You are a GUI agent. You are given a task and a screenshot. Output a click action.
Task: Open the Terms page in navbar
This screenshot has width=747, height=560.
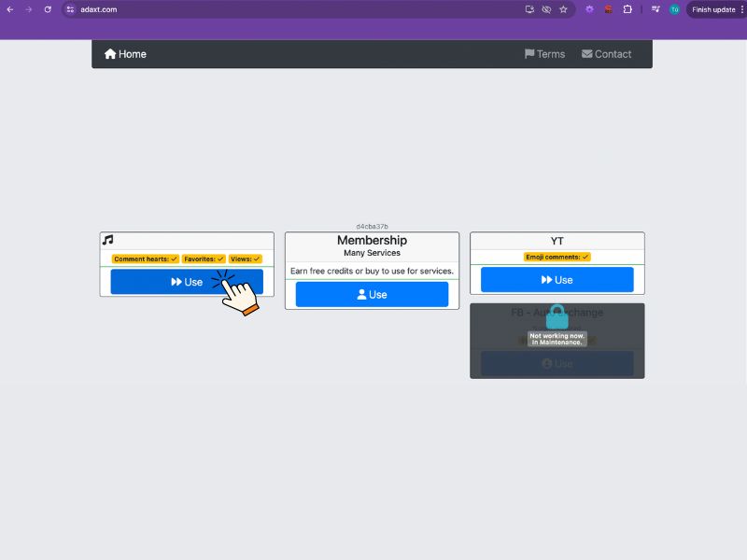(544, 54)
